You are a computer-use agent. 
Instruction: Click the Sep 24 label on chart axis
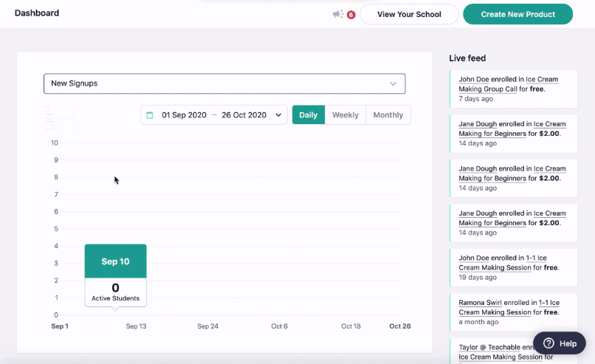click(208, 326)
